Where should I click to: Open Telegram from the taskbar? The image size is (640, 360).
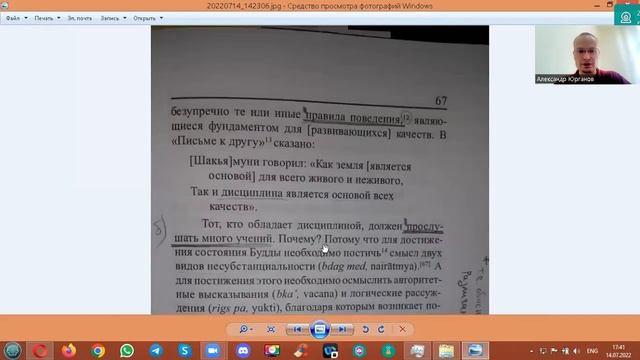pos(156,351)
